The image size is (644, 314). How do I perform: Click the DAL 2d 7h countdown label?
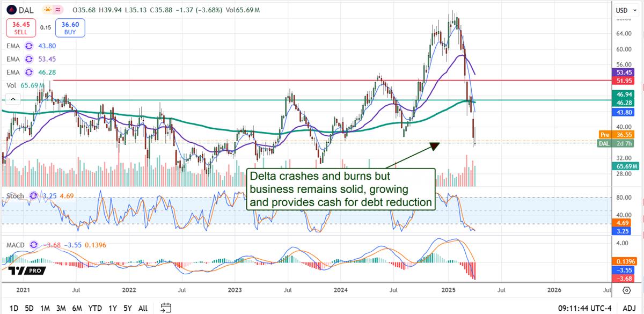617,143
